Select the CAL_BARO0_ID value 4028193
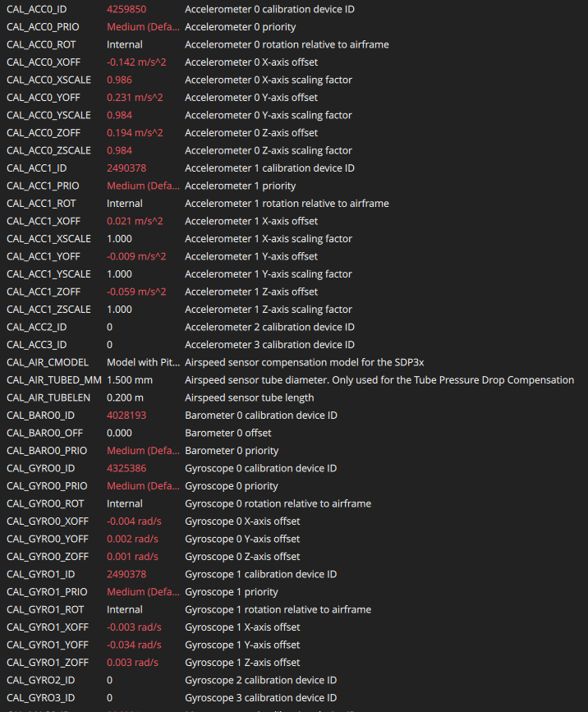Image resolution: width=588 pixels, height=712 pixels. (126, 416)
